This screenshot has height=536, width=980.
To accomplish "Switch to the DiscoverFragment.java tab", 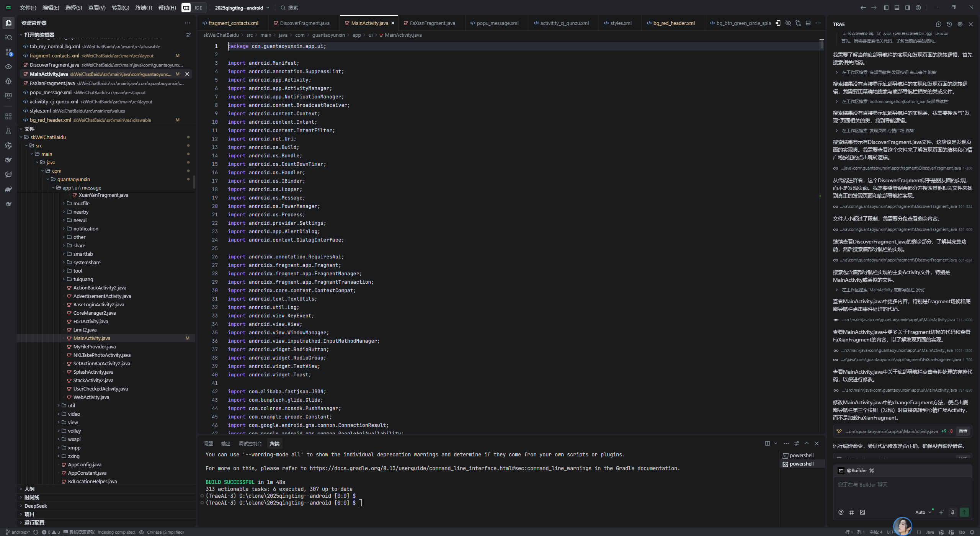I will (304, 23).
